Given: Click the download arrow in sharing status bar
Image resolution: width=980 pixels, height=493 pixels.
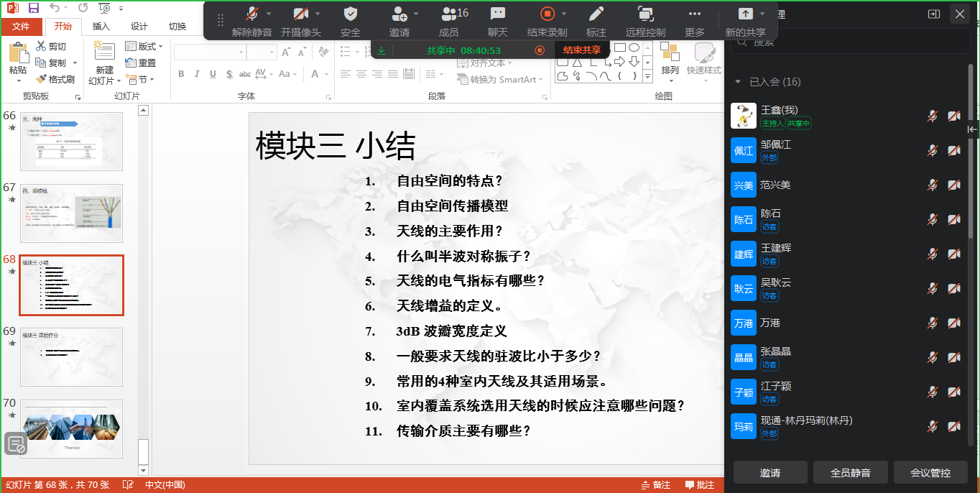Looking at the screenshot, I should [x=382, y=50].
